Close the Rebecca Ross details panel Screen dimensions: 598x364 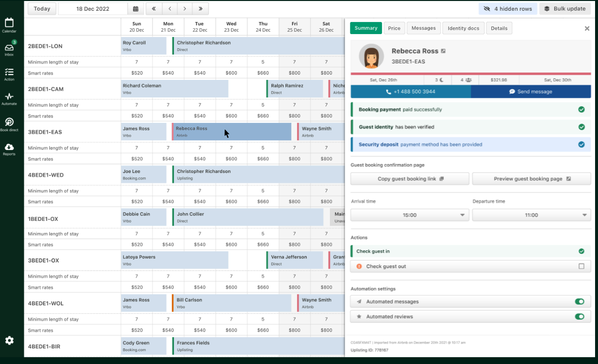(587, 28)
